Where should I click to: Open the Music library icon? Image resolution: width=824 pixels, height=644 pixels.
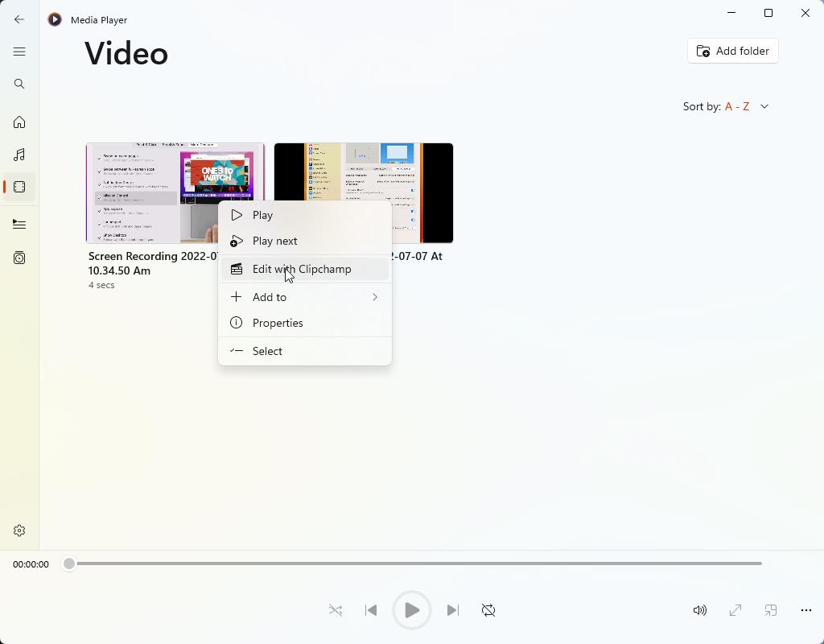tap(19, 155)
